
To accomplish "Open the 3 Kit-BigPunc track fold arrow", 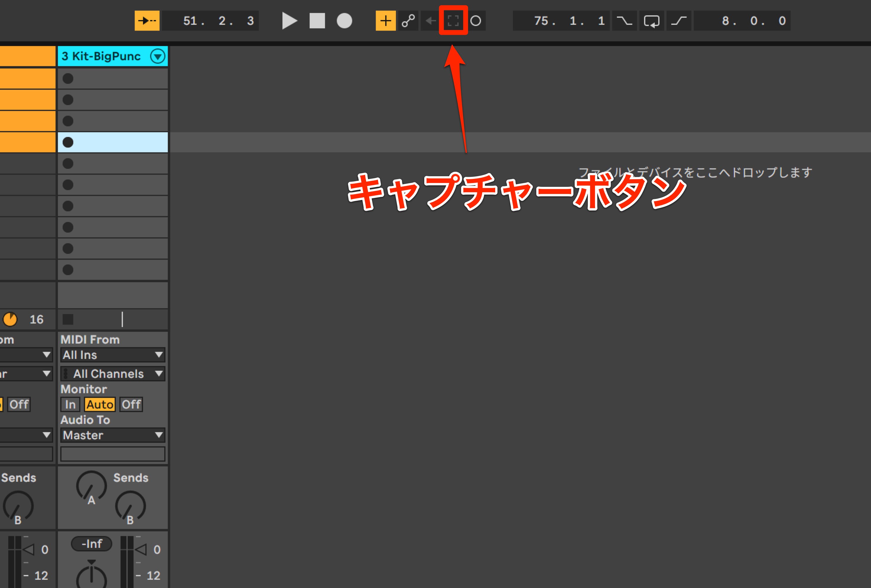I will click(x=158, y=56).
